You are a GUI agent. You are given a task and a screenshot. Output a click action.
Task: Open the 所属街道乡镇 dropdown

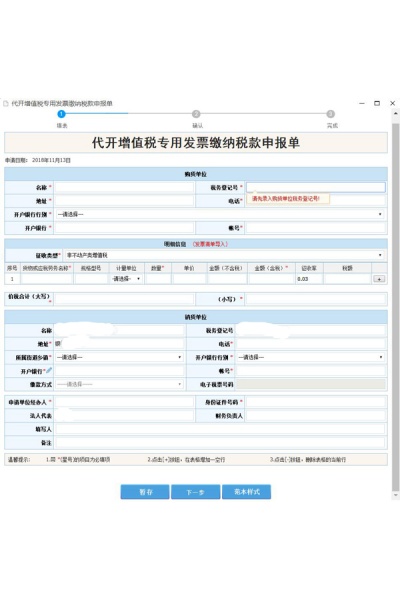pyautogui.click(x=119, y=357)
